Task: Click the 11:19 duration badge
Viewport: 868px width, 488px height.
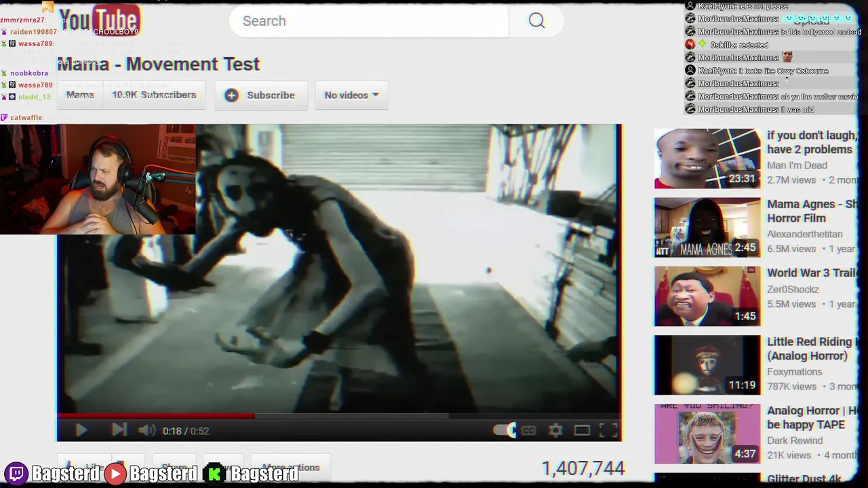Action: 742,385
